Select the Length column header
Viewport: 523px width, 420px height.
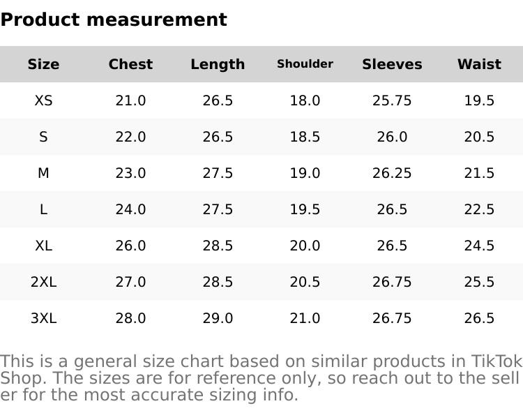click(x=218, y=64)
